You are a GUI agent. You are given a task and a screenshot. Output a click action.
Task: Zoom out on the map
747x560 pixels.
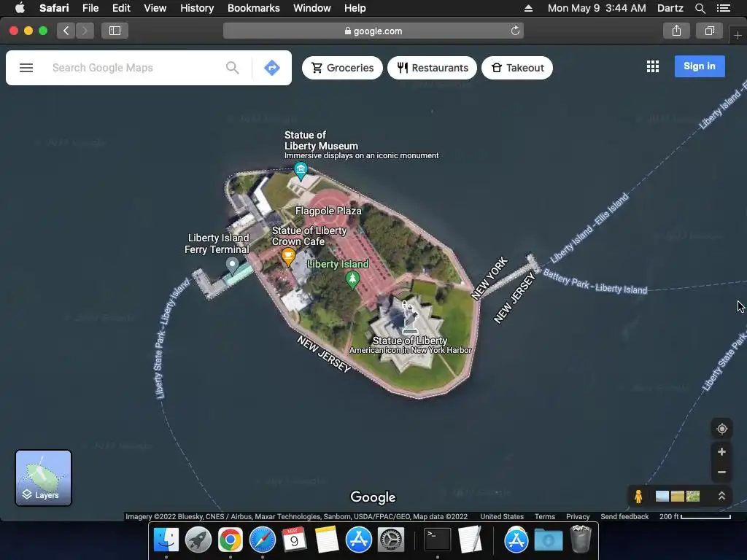pyautogui.click(x=721, y=472)
